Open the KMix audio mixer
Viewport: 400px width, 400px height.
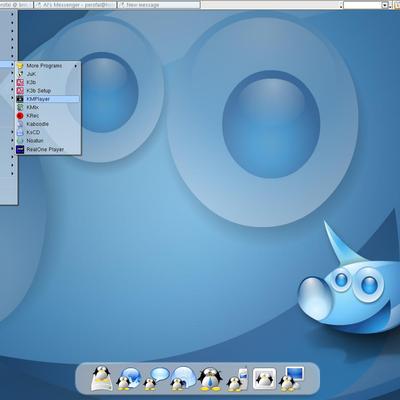(48, 107)
